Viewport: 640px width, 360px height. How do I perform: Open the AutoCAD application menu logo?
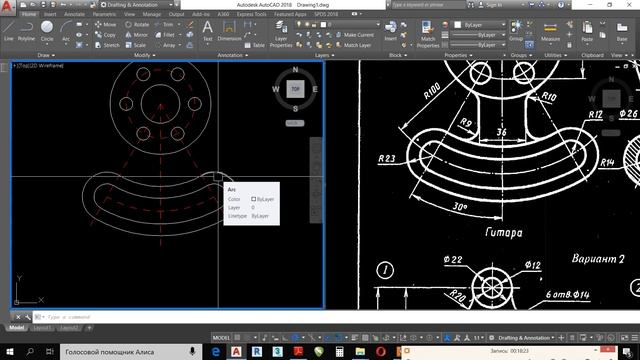coord(7,7)
